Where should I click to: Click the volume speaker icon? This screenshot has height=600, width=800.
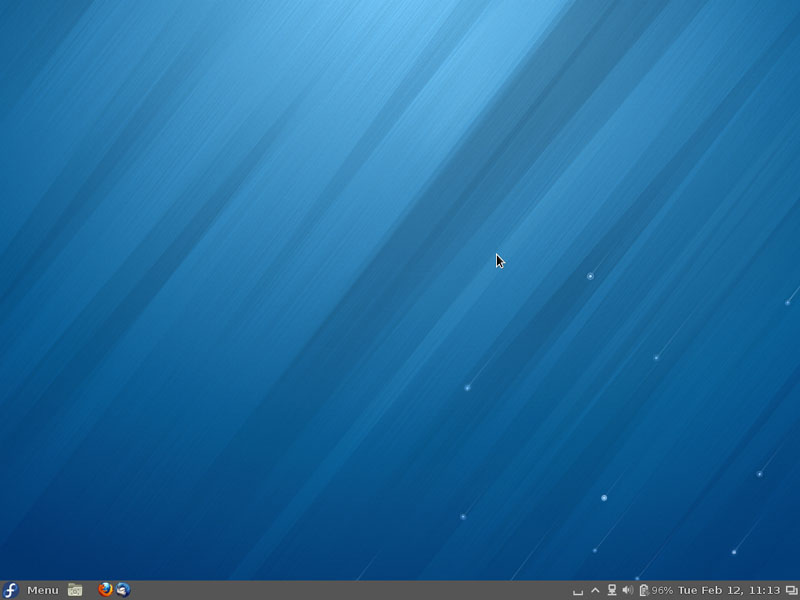pos(628,590)
